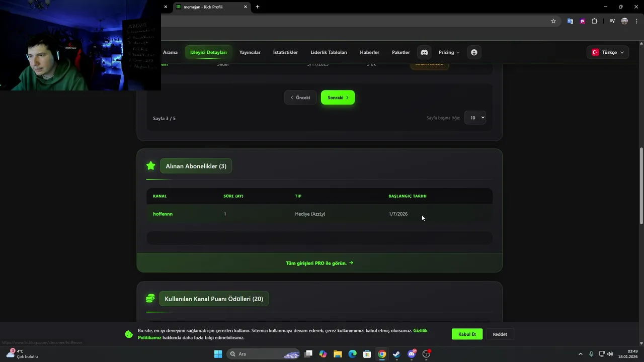Image resolution: width=644 pixels, height=362 pixels.
Task: Open İstatistikler in the navigation
Action: pyautogui.click(x=285, y=52)
